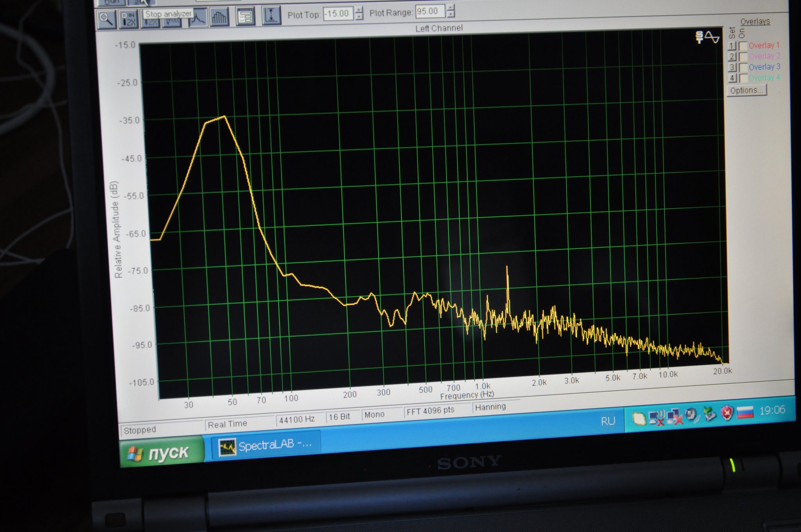Screen dimensions: 801x532
Task: Click the Real Time status field
Action: [x=240, y=424]
